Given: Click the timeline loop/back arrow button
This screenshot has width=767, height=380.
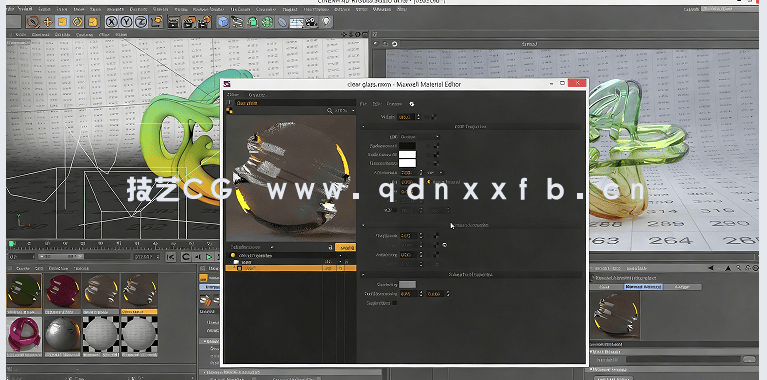Looking at the screenshot, I should click(x=185, y=256).
